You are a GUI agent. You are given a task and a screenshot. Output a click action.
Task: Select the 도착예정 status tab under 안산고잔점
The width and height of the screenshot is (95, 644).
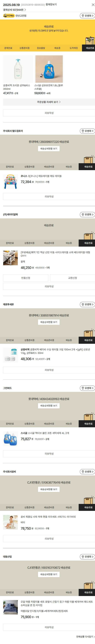[73, 48]
